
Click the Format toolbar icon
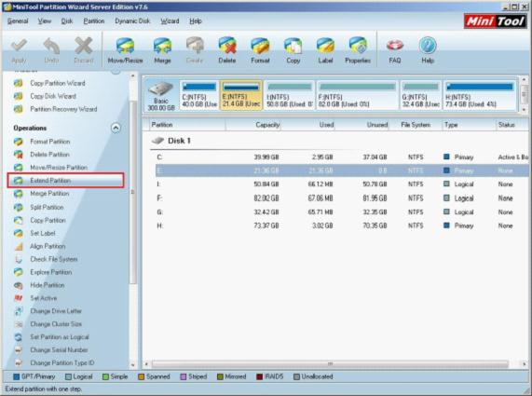point(260,50)
